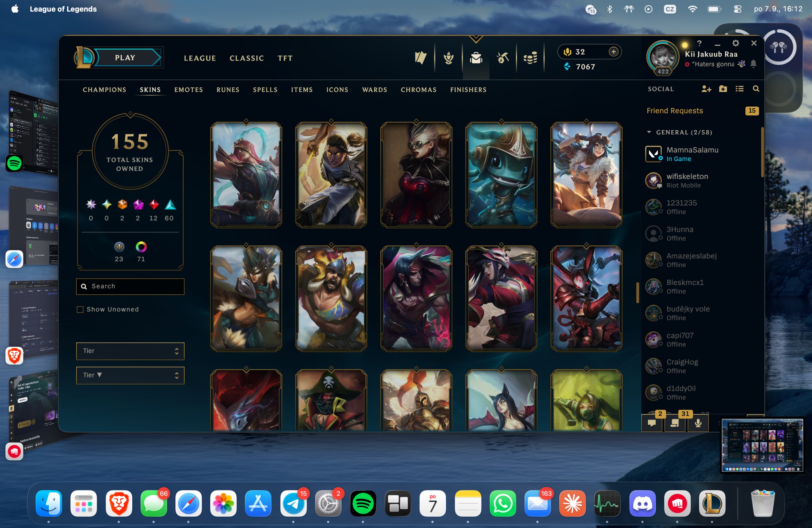Select friend MamnaSalamu in the list
Image resolution: width=812 pixels, height=528 pixels.
coord(701,154)
